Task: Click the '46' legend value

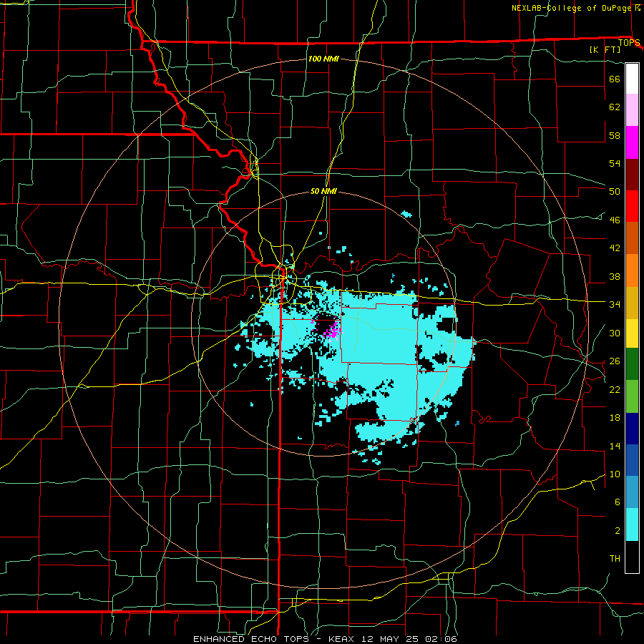Action: pyautogui.click(x=615, y=220)
